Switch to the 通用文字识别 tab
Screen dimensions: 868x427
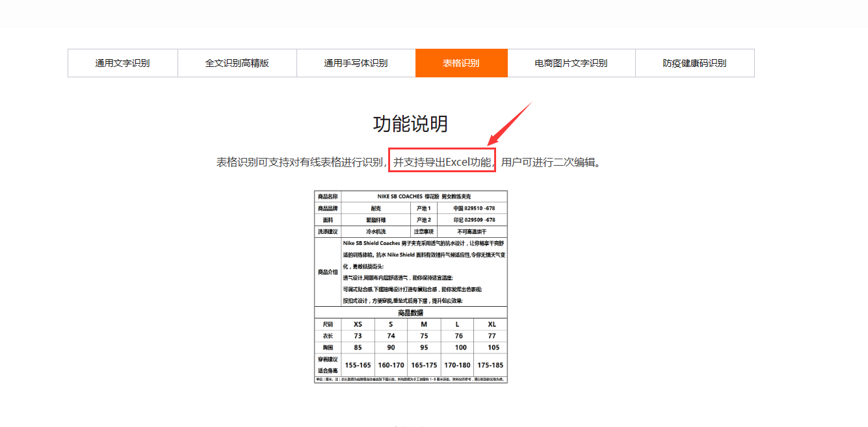[x=123, y=63]
